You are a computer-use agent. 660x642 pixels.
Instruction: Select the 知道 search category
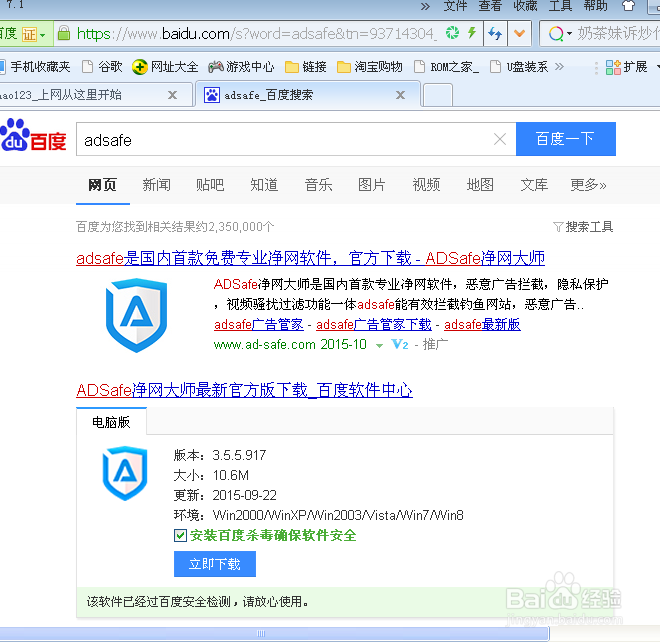pos(264,184)
